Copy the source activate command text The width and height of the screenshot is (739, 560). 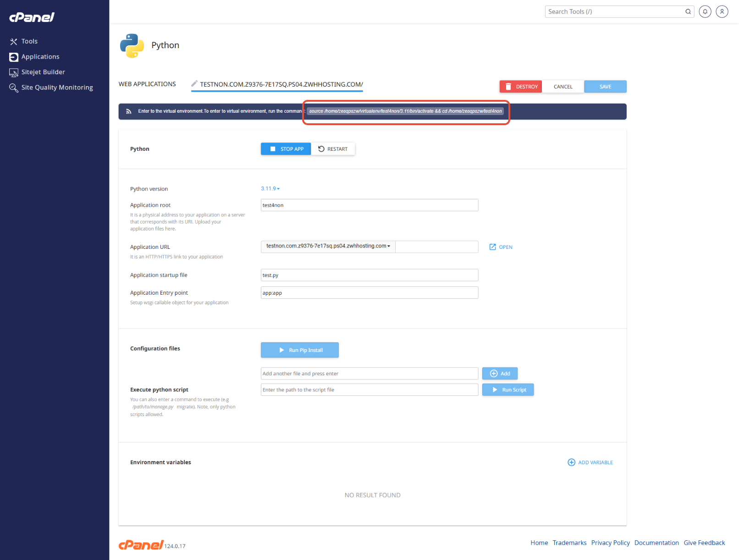(405, 111)
